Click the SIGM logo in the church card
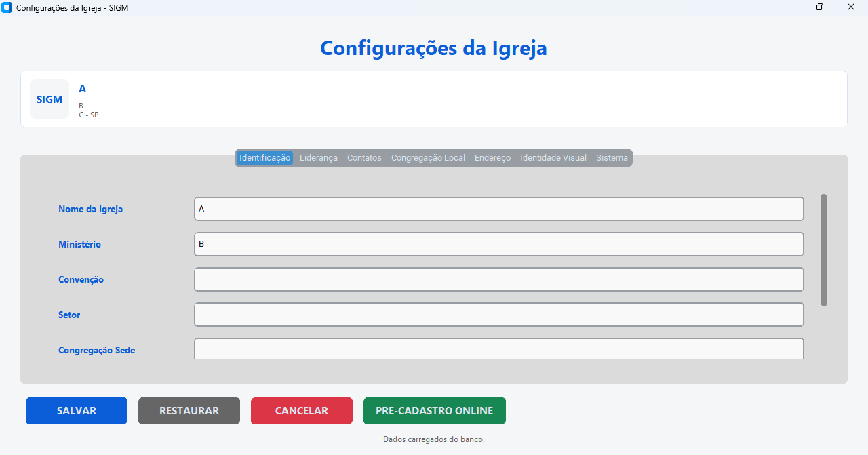Viewport: 868px width, 455px height. click(x=50, y=99)
